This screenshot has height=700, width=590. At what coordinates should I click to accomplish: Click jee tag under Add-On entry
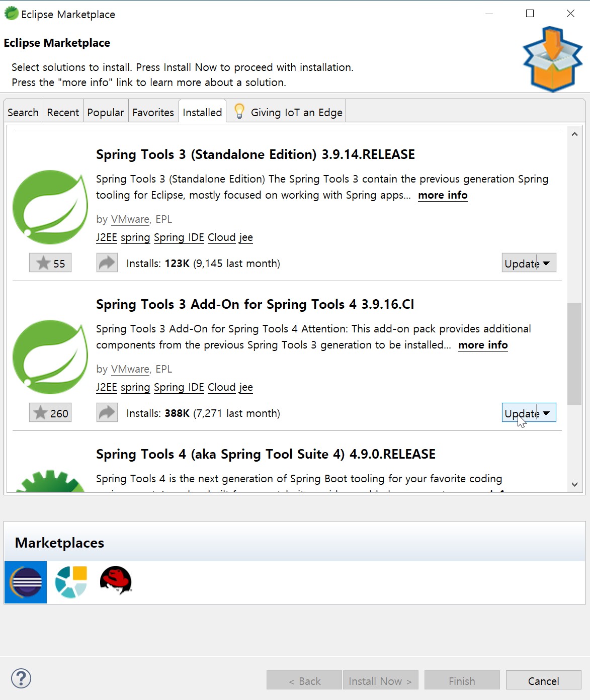[246, 387]
